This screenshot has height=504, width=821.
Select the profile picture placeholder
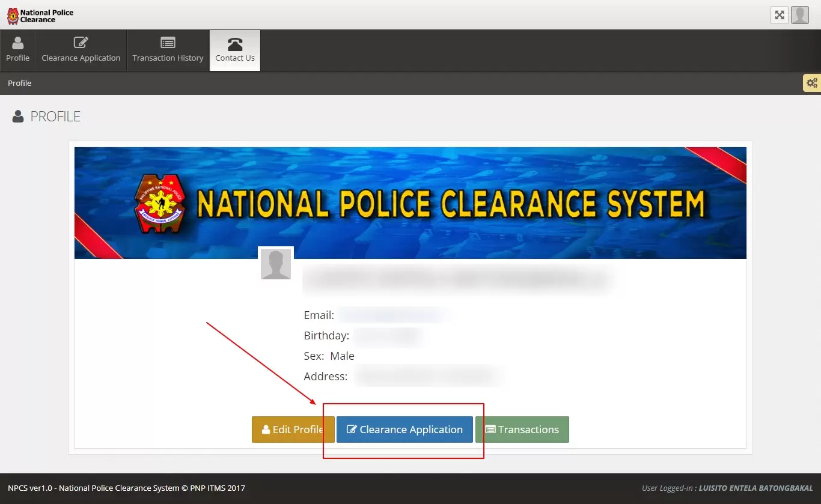(276, 264)
